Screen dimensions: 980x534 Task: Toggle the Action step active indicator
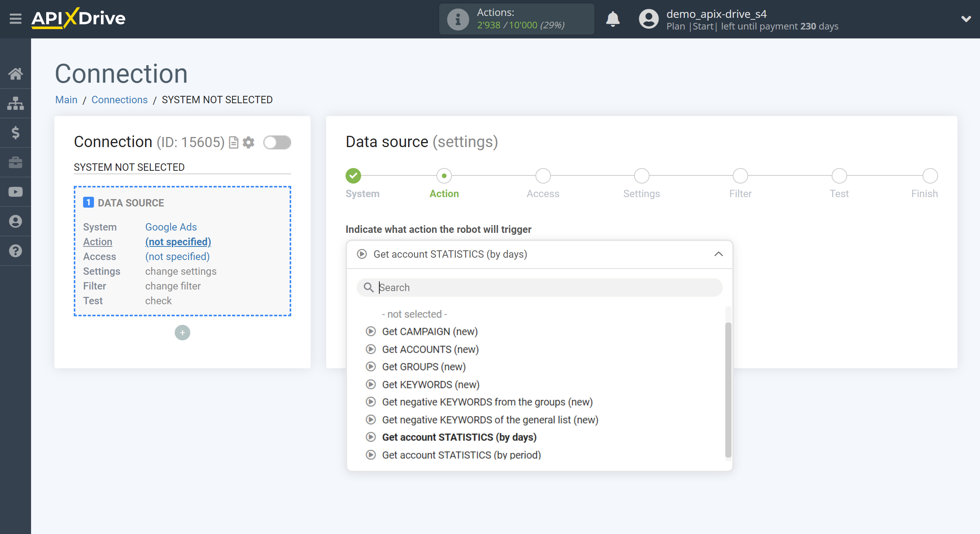(443, 176)
